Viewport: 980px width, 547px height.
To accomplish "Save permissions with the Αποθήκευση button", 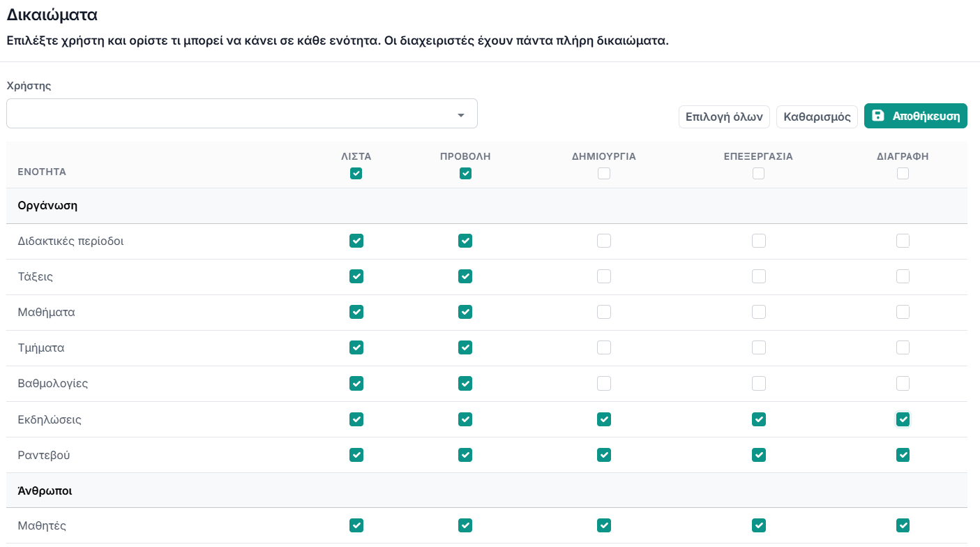I will (916, 116).
